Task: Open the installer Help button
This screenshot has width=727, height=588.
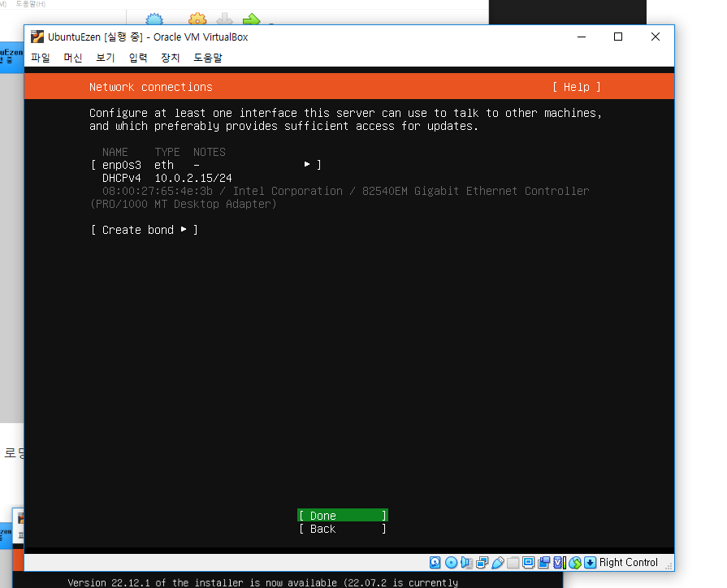Action: tap(576, 87)
